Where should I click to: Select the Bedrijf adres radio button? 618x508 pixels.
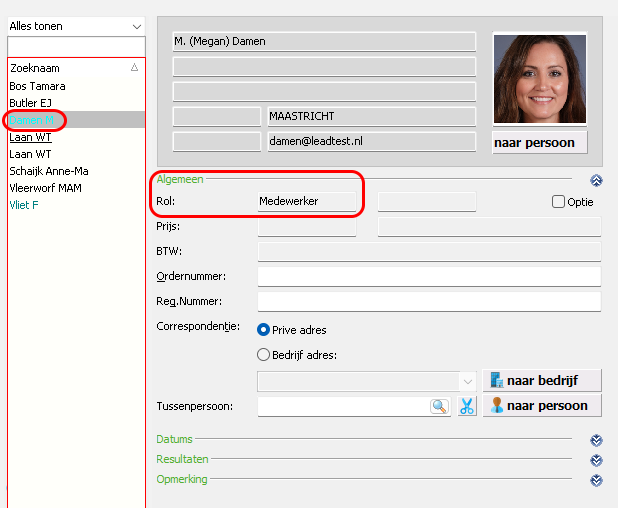(263, 355)
